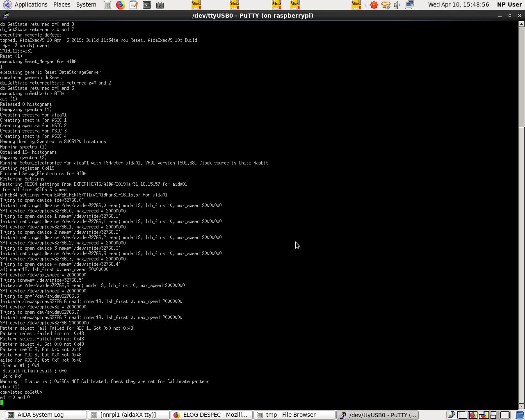The height and width of the screenshot is (420, 525).
Task: Click the 'Setting register 0x419' line
Action: (x=27, y=168)
